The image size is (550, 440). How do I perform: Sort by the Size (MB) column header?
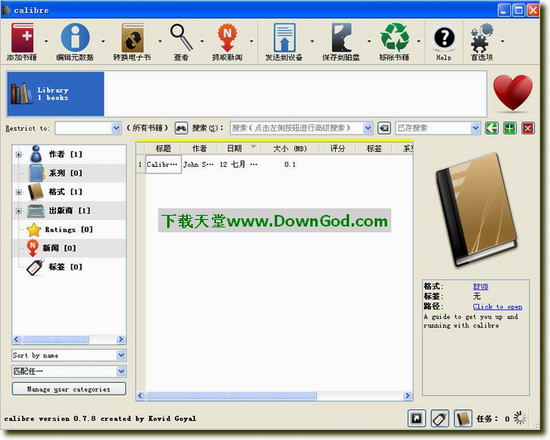pyautogui.click(x=289, y=149)
